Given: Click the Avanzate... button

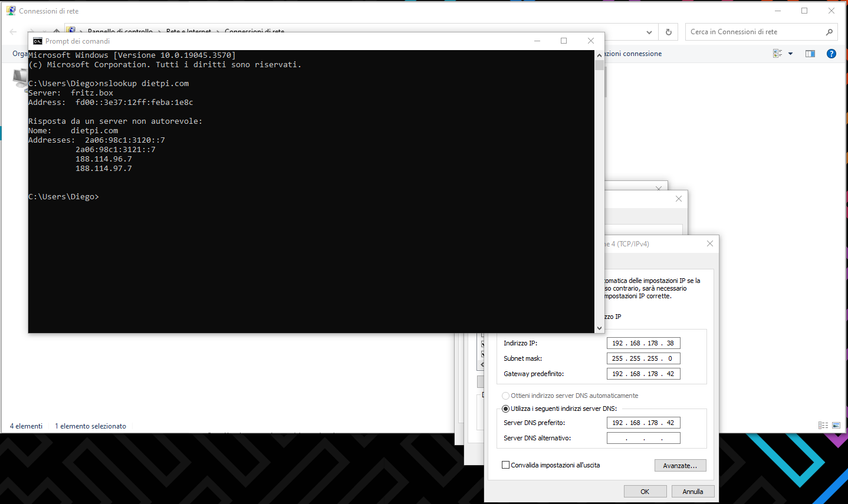Looking at the screenshot, I should coord(680,466).
